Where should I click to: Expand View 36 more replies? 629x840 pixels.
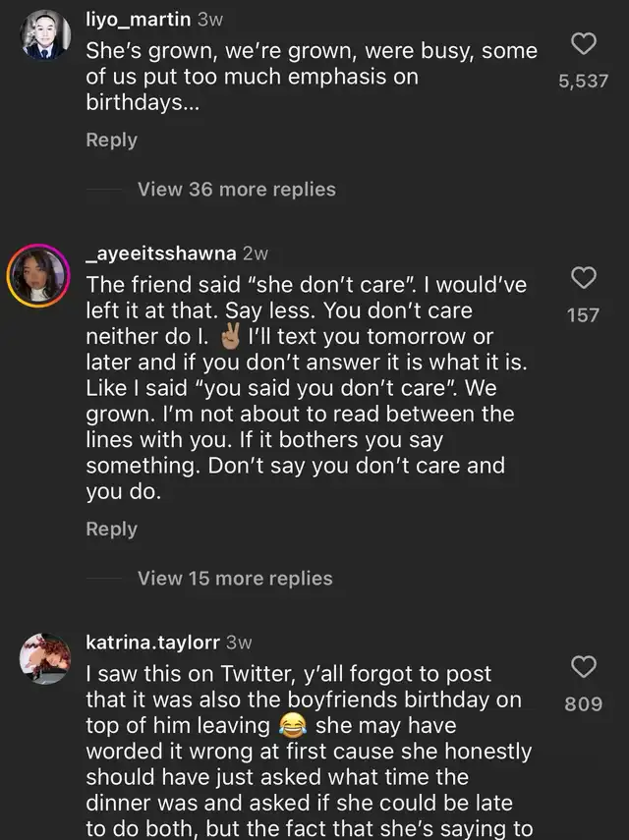pos(236,189)
